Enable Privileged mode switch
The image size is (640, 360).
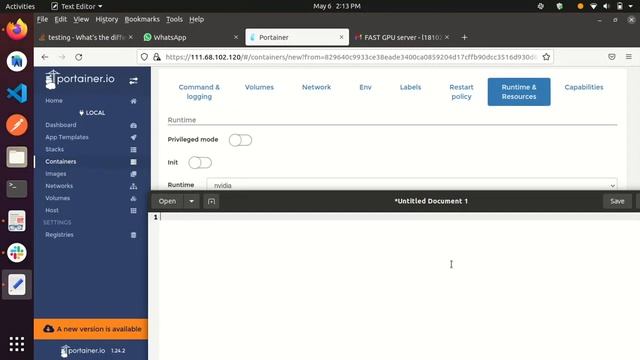pyautogui.click(x=240, y=140)
